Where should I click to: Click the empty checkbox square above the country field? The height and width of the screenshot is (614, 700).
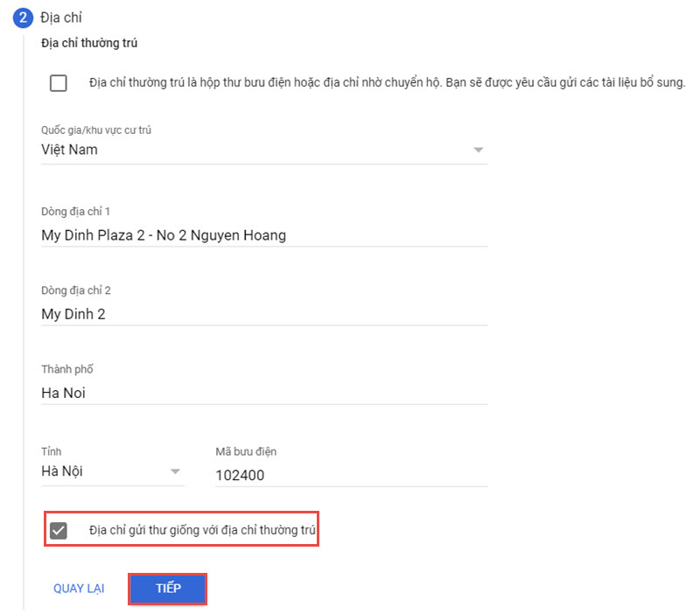coord(58,83)
